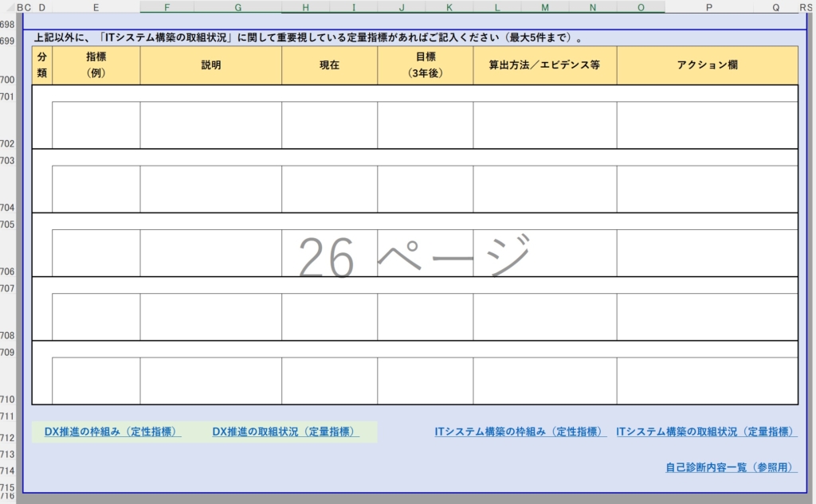This screenshot has width=816, height=504.
Task: Select column P header
Action: [708, 7]
